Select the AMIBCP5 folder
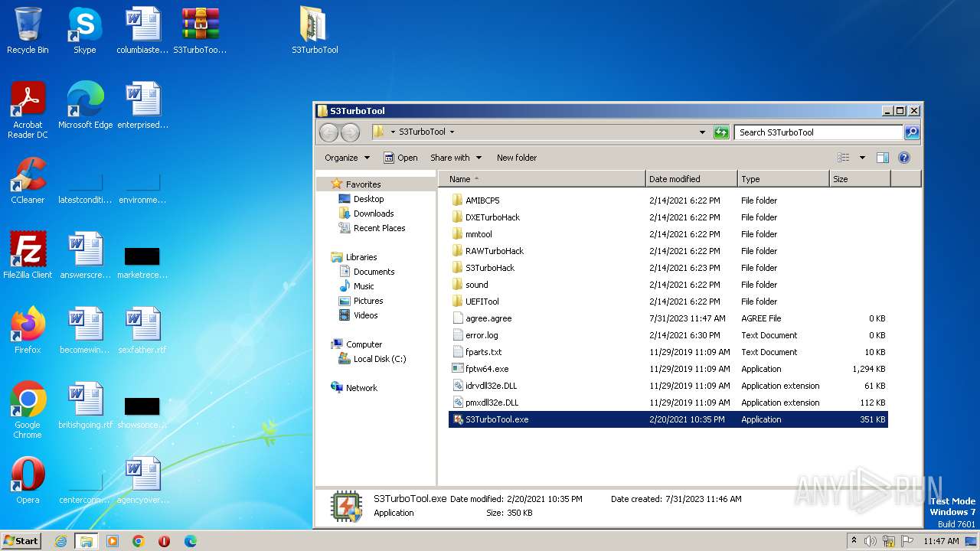The width and height of the screenshot is (980, 551). coord(668,201)
